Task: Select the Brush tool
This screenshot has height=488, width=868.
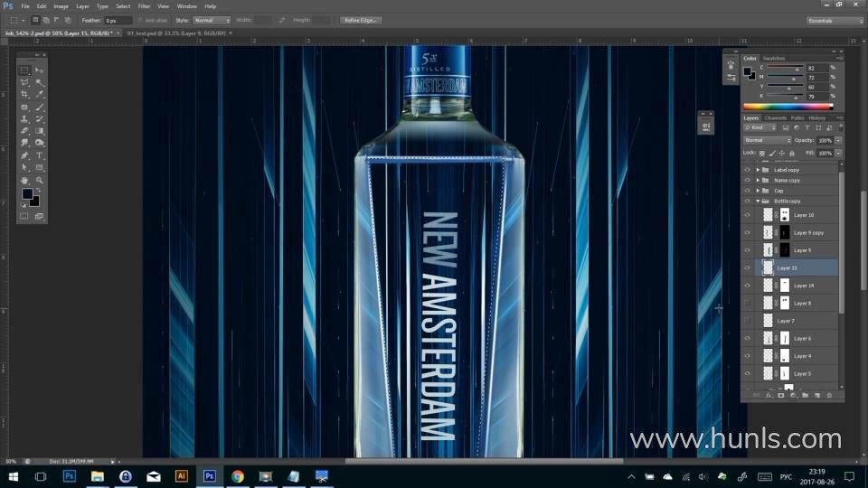Action: (x=39, y=108)
